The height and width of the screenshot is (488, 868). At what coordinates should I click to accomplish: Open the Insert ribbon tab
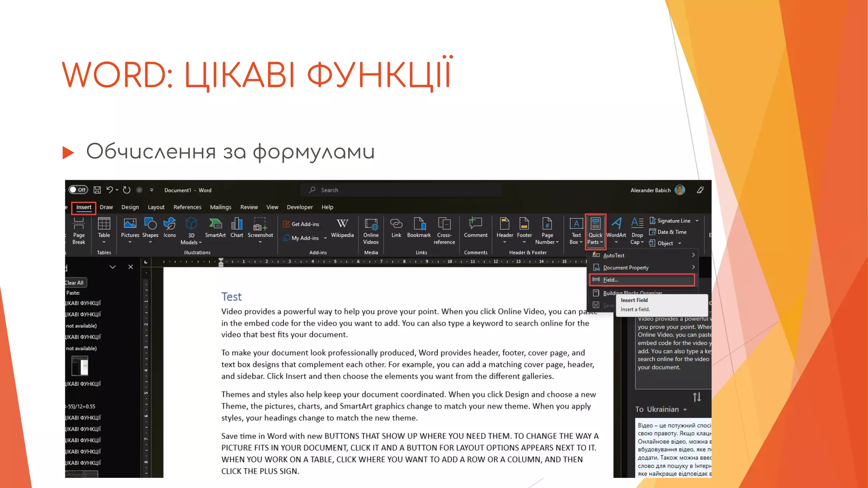[x=83, y=207]
